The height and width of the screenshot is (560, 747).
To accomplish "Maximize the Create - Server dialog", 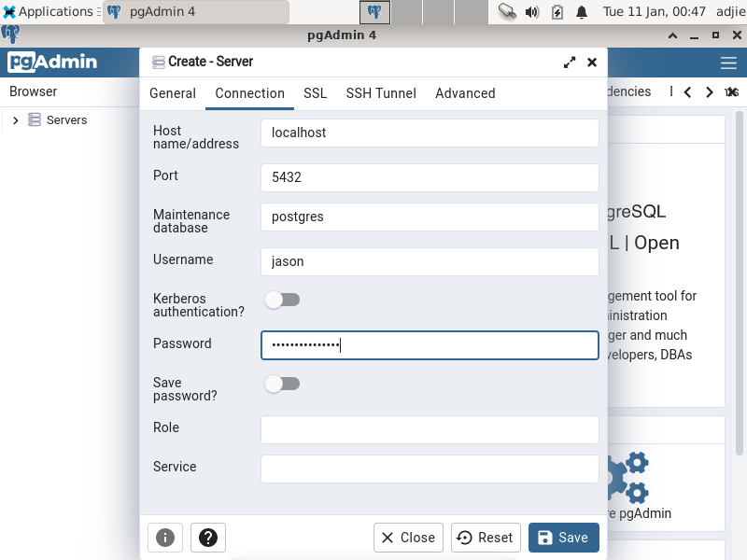I will [570, 63].
